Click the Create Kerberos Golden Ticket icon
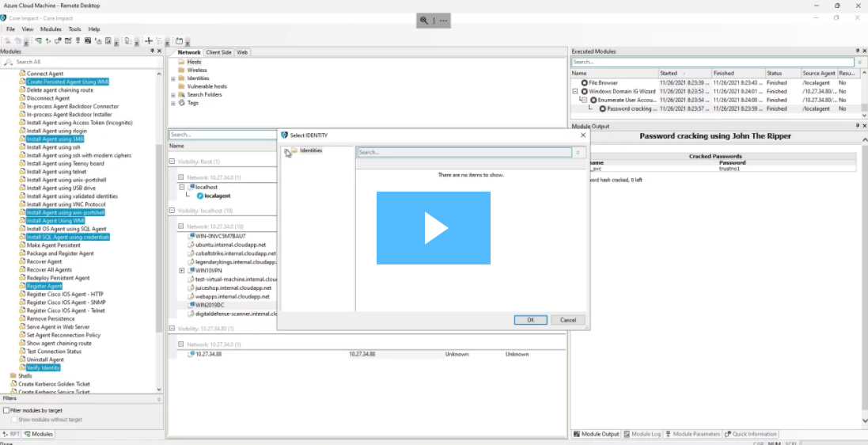 click(13, 384)
